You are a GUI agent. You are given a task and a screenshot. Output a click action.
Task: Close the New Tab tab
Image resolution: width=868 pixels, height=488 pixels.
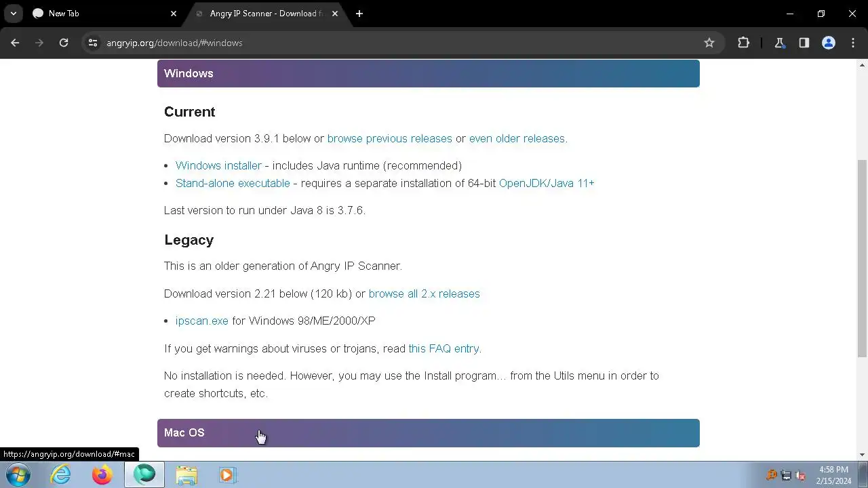(x=174, y=14)
